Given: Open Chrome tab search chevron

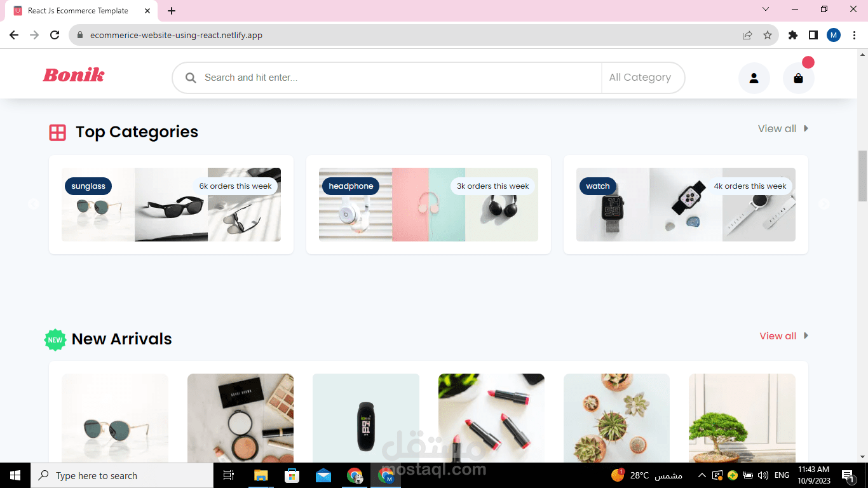Looking at the screenshot, I should point(766,10).
